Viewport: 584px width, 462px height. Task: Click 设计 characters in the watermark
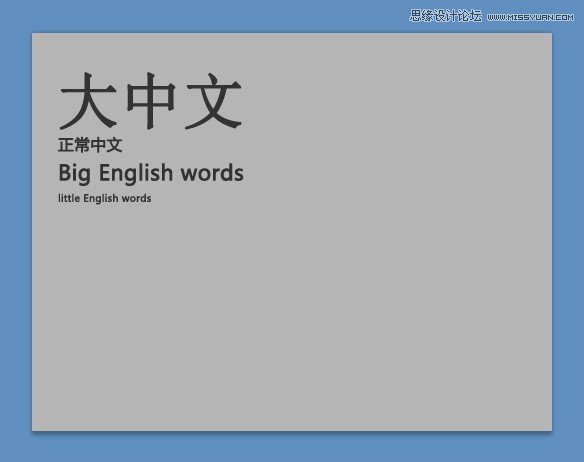445,16
